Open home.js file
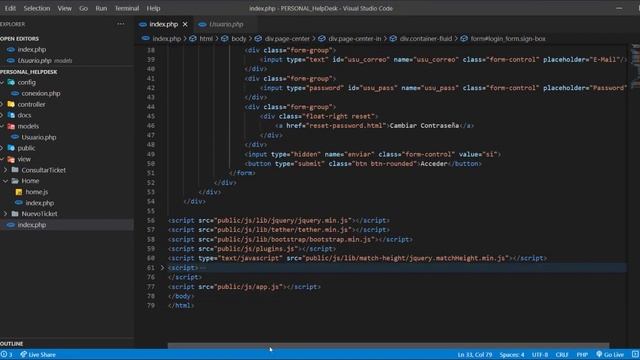The image size is (640, 360). coord(37,192)
